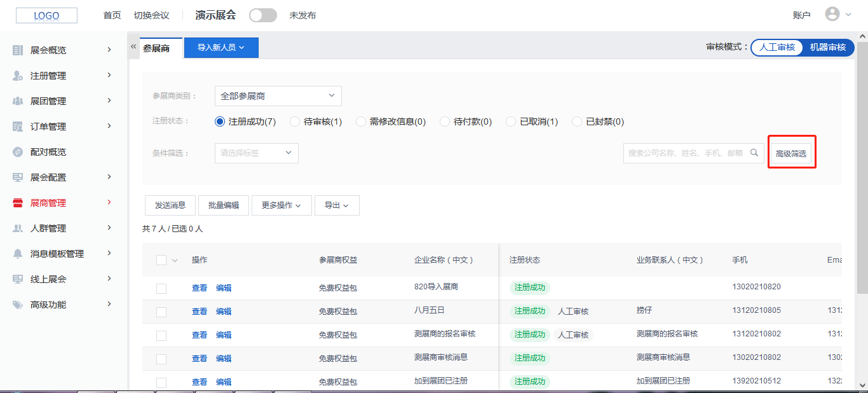This screenshot has width=868, height=393.
Task: Click the 注册管理 user icon
Action: pos(18,76)
